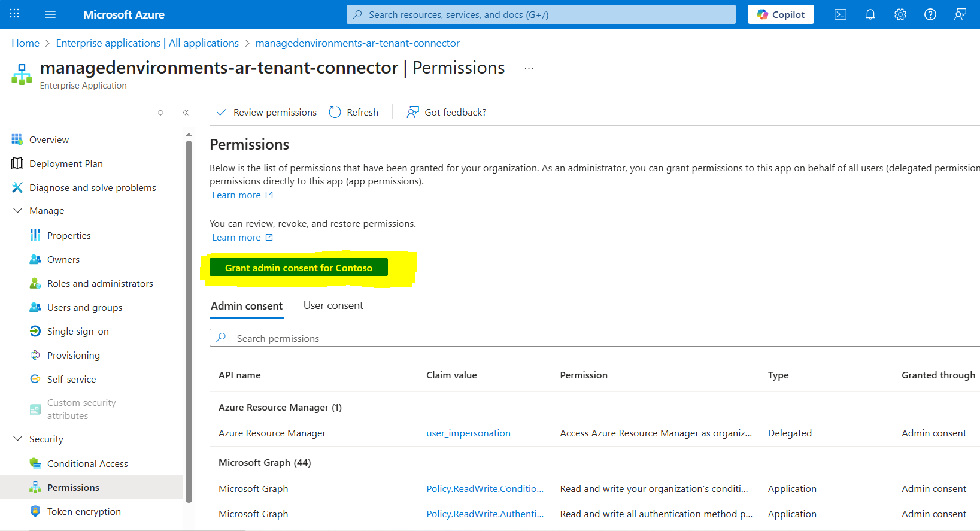980x531 pixels.
Task: Click Grant admin consent for Contoso
Action: click(x=299, y=268)
